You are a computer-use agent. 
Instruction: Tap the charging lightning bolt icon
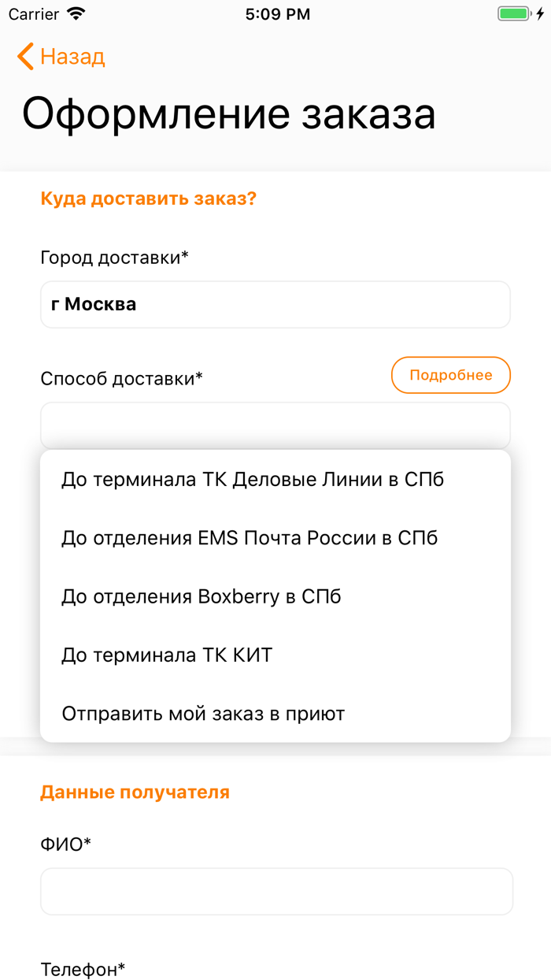click(540, 13)
